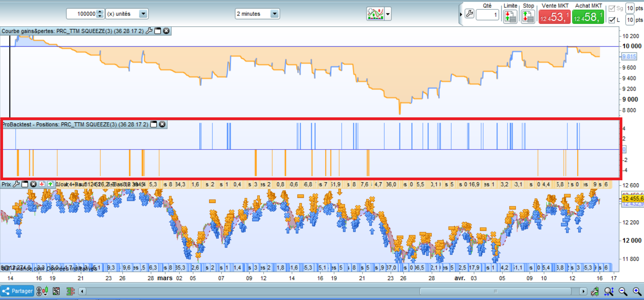This screenshot has width=644, height=300.
Task: Open the chart link candlestick icon
Action: (x=42, y=291)
